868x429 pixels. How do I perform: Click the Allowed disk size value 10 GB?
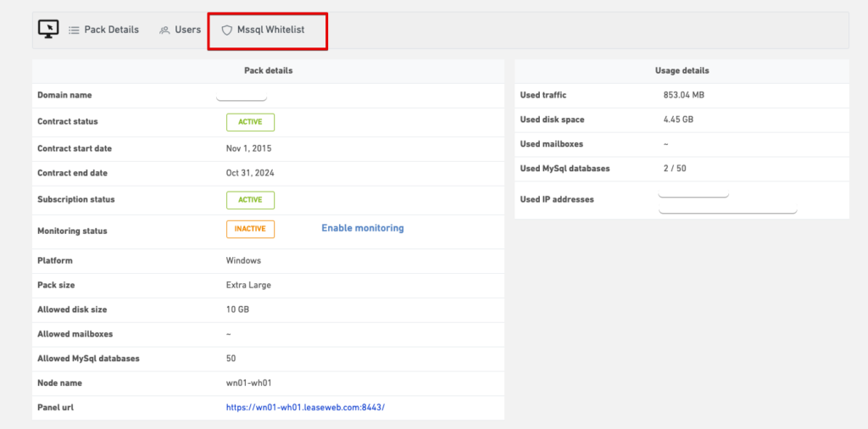(237, 309)
